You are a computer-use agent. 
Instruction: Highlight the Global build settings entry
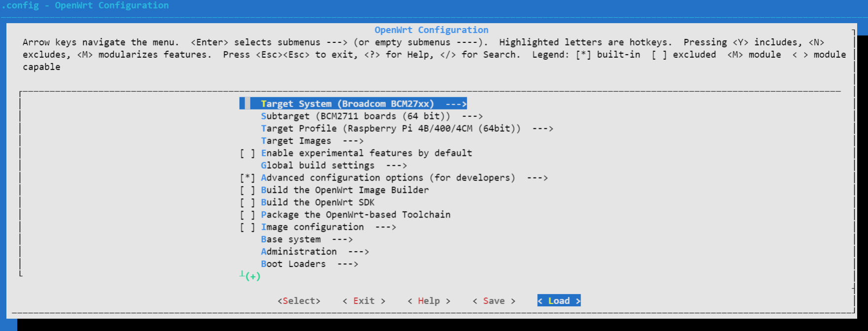tap(334, 166)
